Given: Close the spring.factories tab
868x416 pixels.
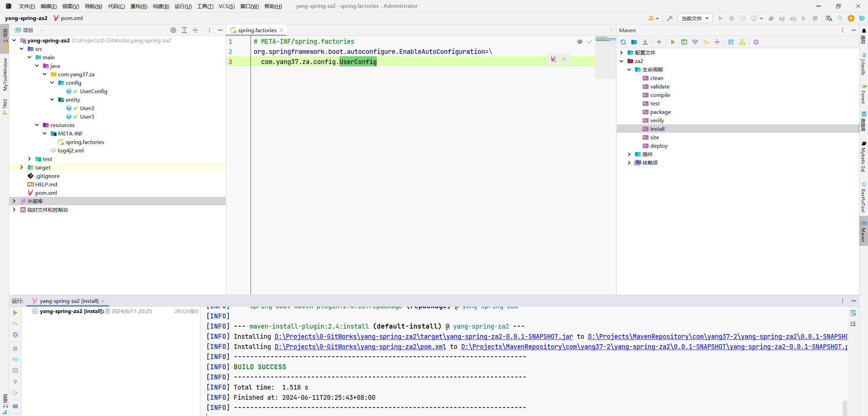Looking at the screenshot, I should coord(281,30).
